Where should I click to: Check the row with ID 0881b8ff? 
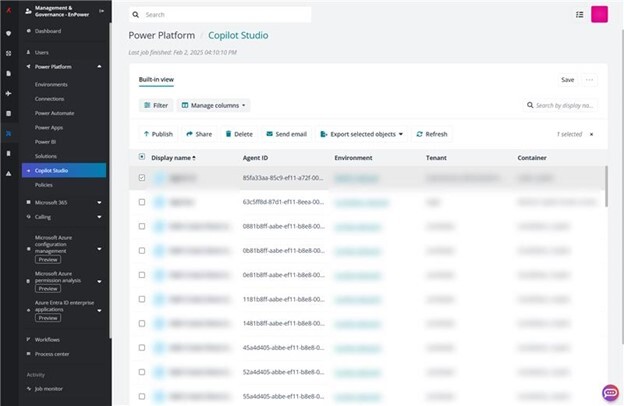142,226
